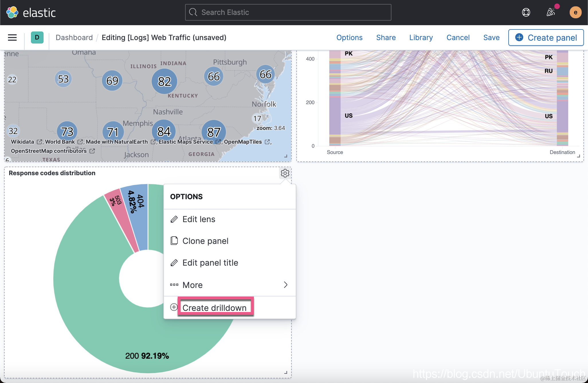This screenshot has height=383, width=588.
Task: Click the user avatar 'e'
Action: pyautogui.click(x=575, y=12)
